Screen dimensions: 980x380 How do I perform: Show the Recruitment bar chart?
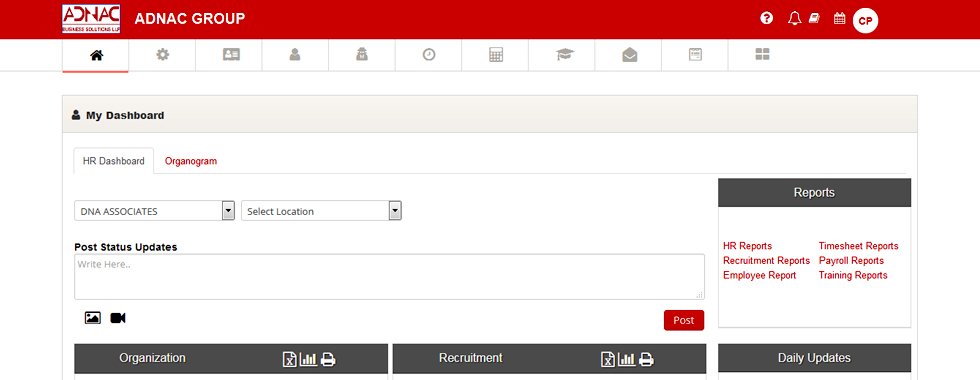pyautogui.click(x=626, y=359)
